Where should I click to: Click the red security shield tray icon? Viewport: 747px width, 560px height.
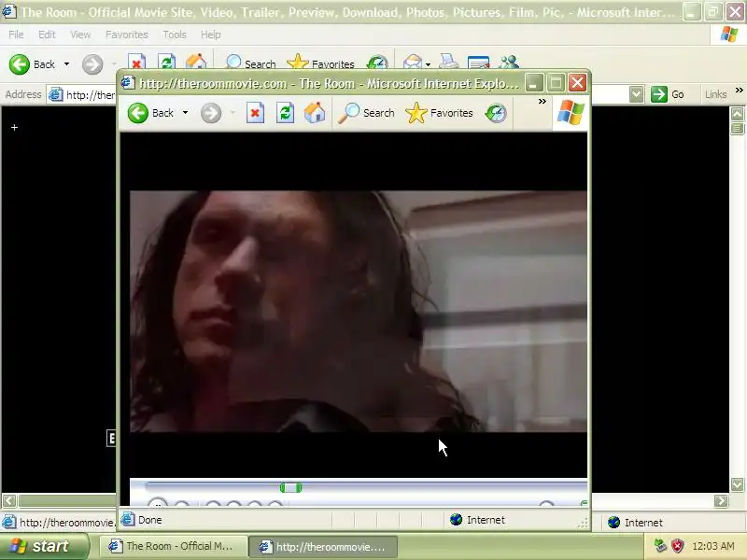[678, 546]
